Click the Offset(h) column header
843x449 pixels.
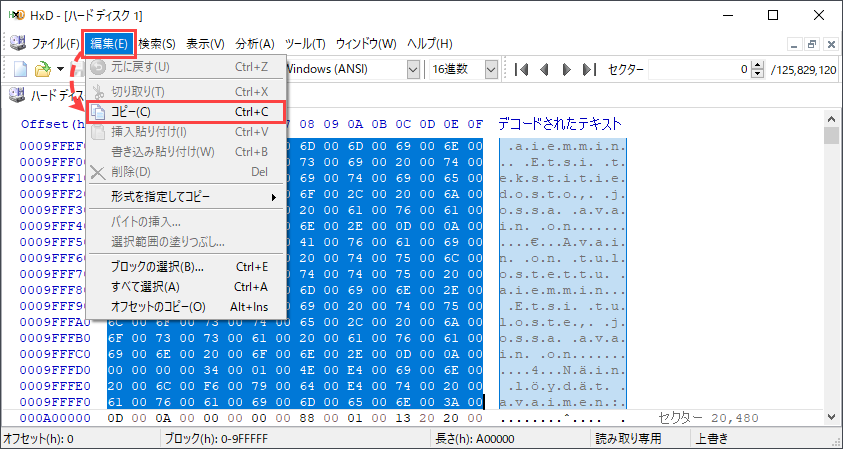pyautogui.click(x=53, y=124)
